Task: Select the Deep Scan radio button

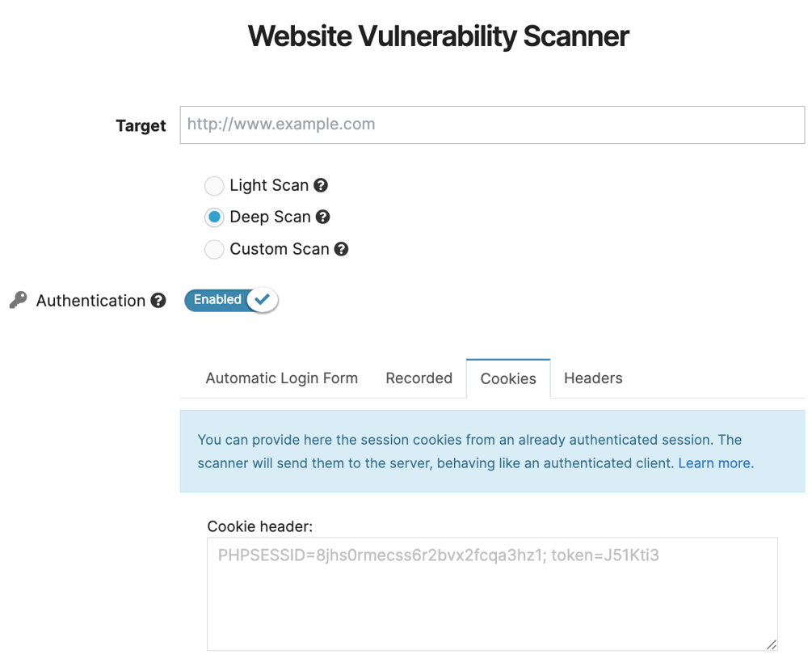Action: [x=214, y=217]
